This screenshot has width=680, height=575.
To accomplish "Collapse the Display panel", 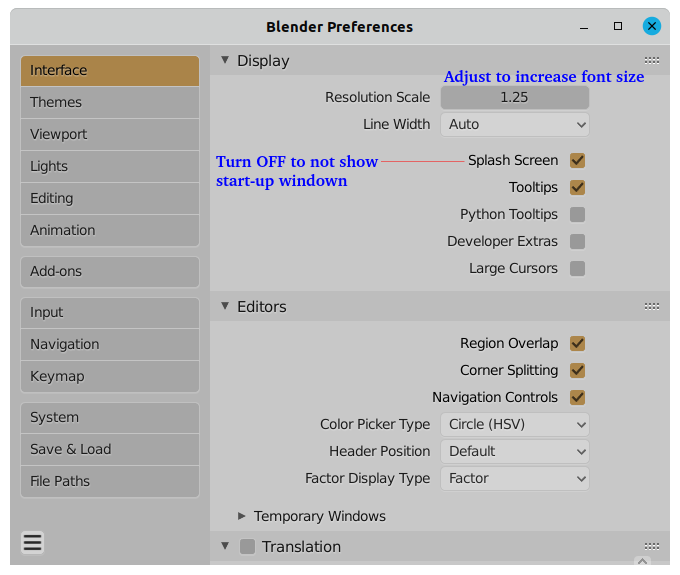I will 225,60.
